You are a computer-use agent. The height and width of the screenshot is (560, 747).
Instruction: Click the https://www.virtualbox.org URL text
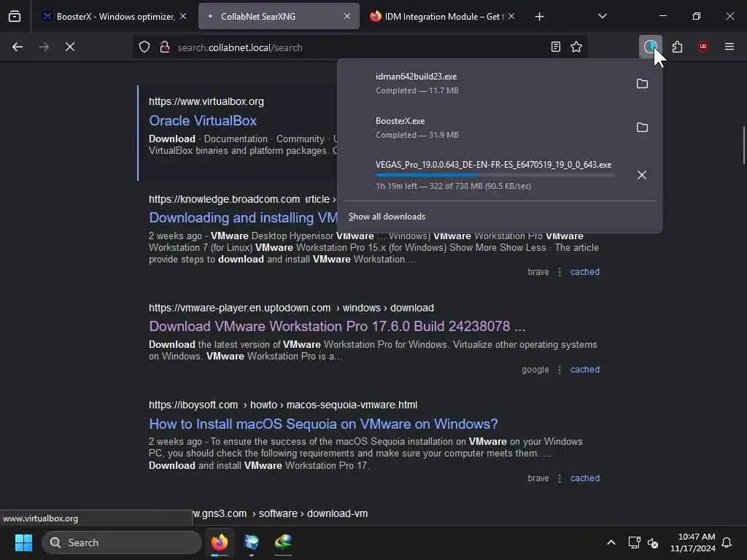tap(206, 101)
